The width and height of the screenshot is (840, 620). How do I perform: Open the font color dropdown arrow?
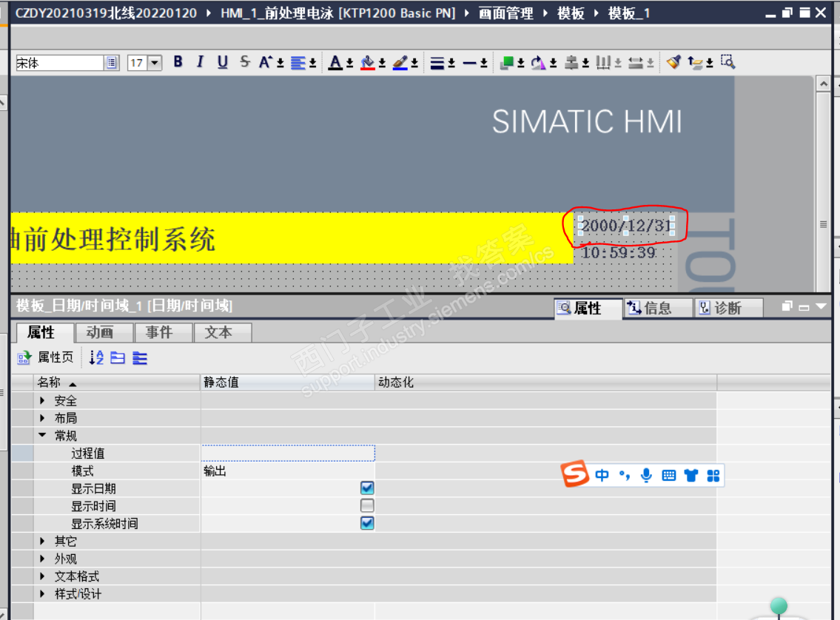pos(349,64)
